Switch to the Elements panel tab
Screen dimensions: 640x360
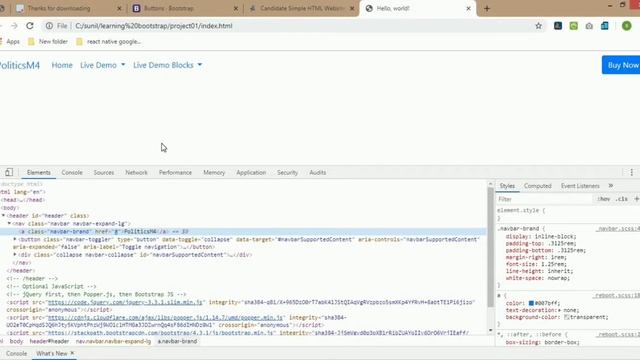(39, 172)
